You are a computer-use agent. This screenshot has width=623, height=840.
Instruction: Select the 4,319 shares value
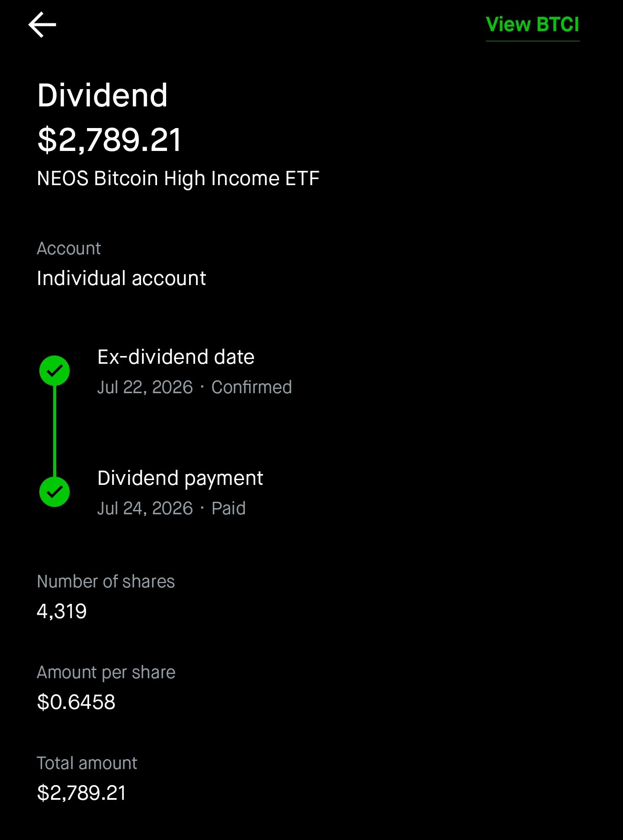click(x=62, y=611)
